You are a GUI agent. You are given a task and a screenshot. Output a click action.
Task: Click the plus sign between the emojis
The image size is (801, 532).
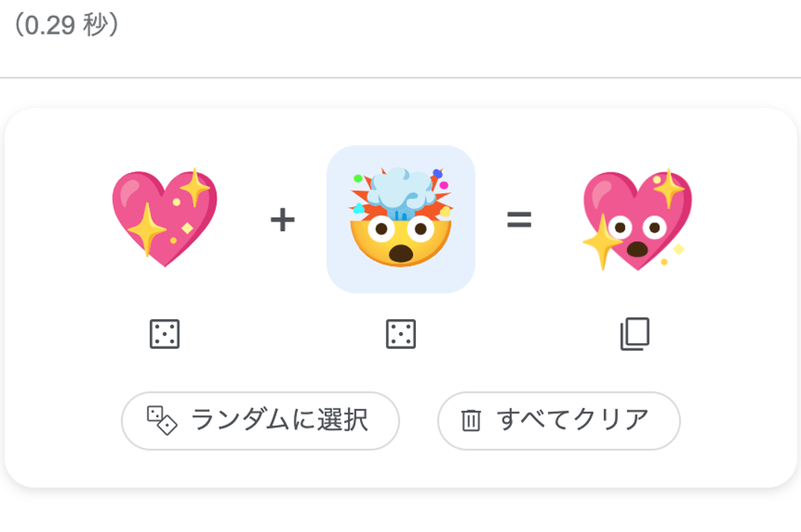tap(283, 220)
